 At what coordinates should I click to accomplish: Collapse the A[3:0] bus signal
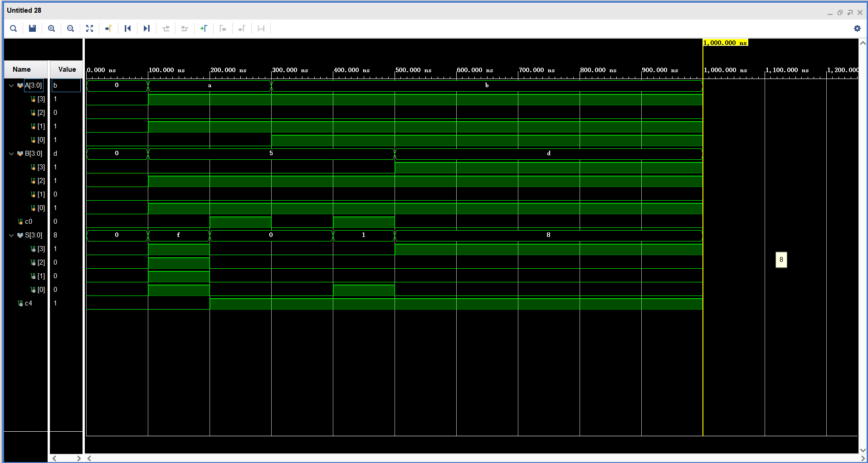[x=10, y=85]
